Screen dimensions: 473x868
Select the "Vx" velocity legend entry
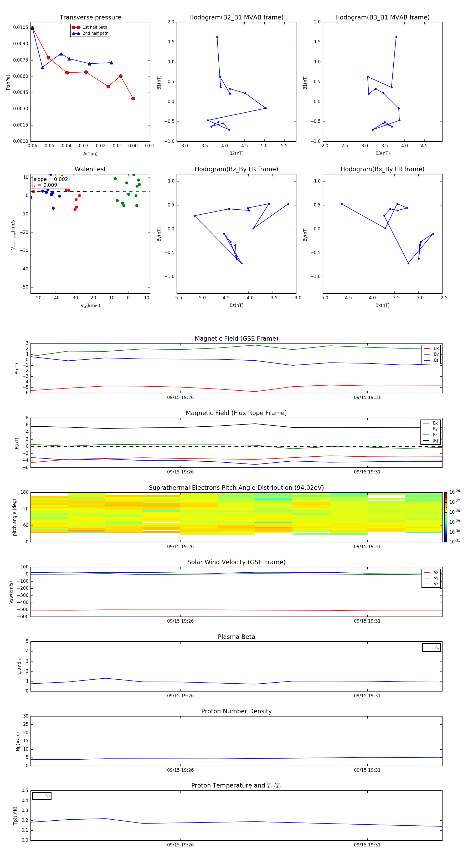click(431, 572)
